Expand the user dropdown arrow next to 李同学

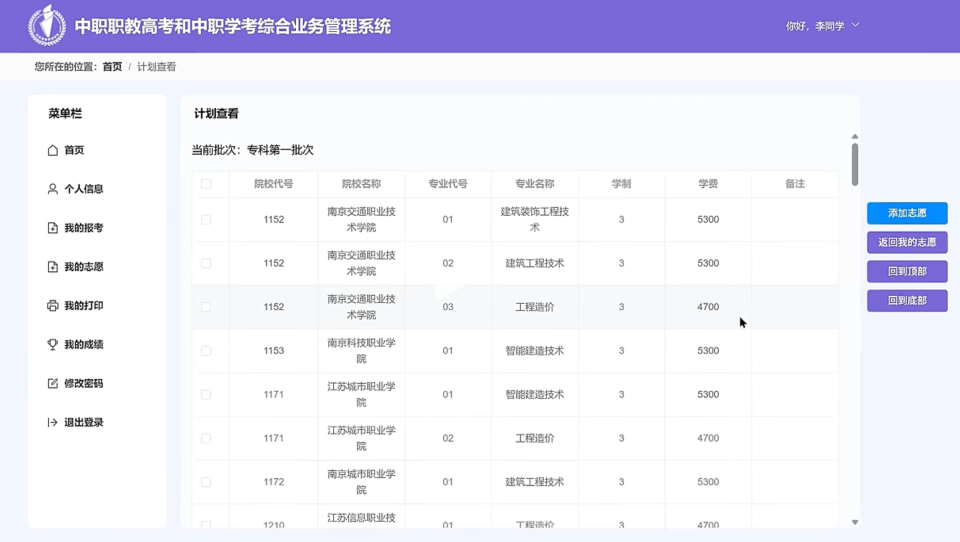(x=855, y=26)
